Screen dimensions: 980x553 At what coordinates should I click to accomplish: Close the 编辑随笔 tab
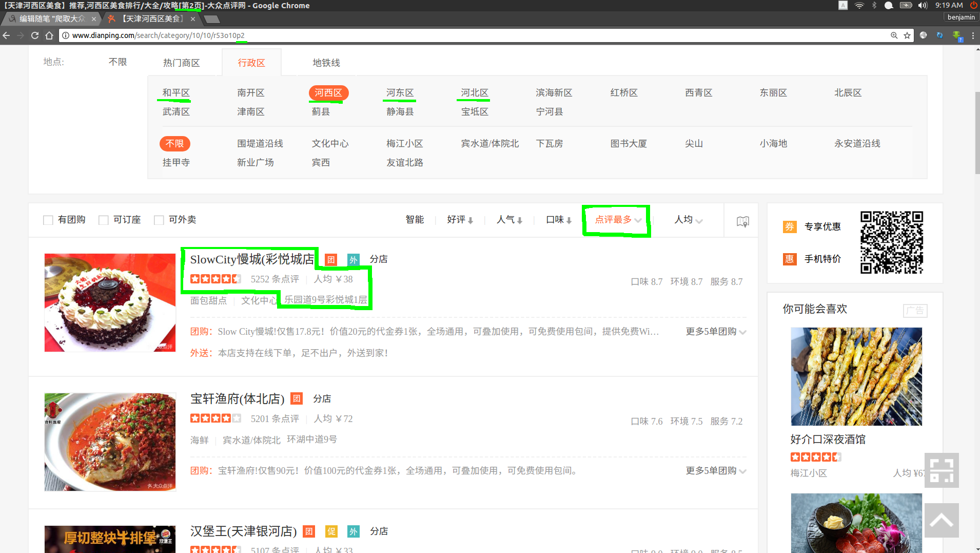pos(93,19)
